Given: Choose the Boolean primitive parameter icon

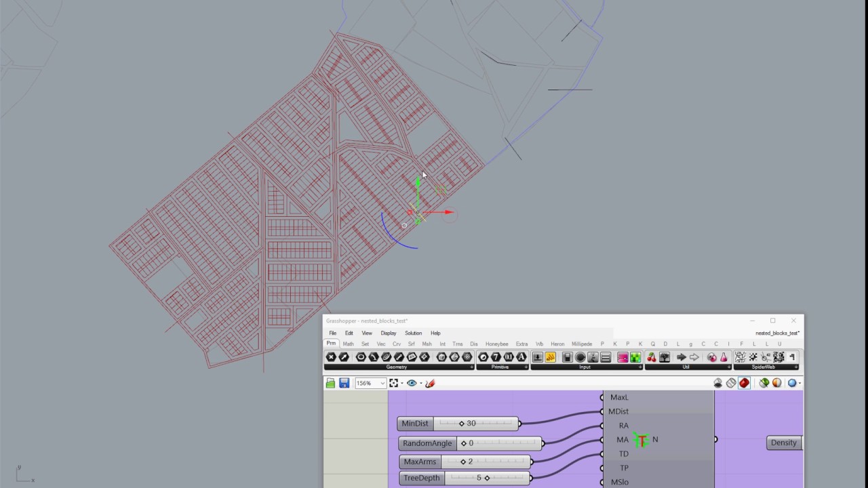Looking at the screenshot, I should (483, 357).
